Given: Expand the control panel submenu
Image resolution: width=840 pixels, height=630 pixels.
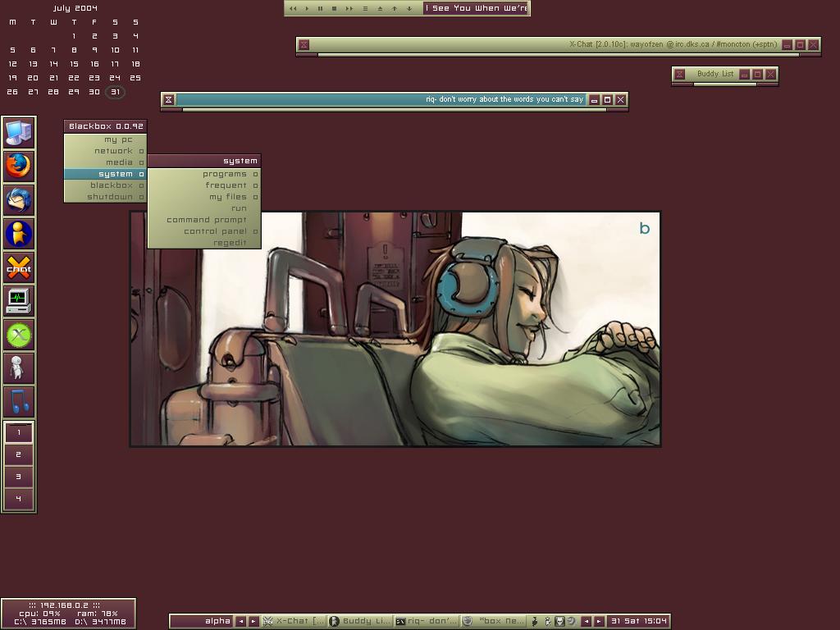Looking at the screenshot, I should 204,231.
